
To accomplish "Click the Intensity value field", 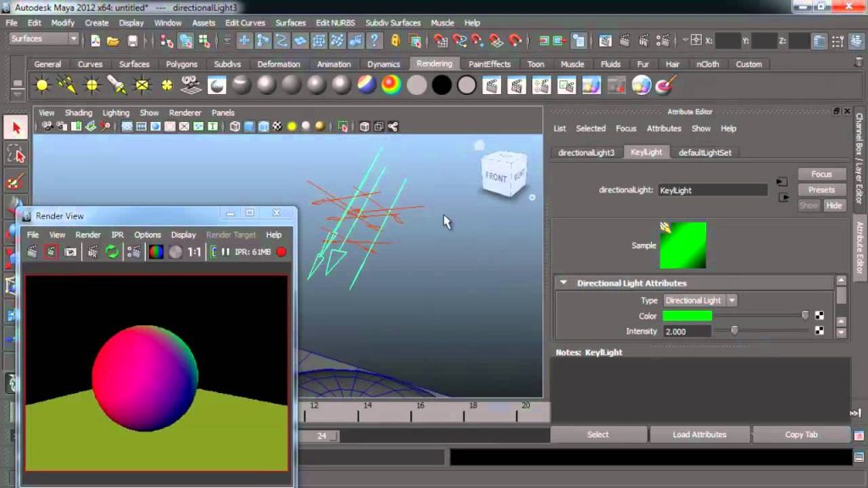I will coord(687,331).
